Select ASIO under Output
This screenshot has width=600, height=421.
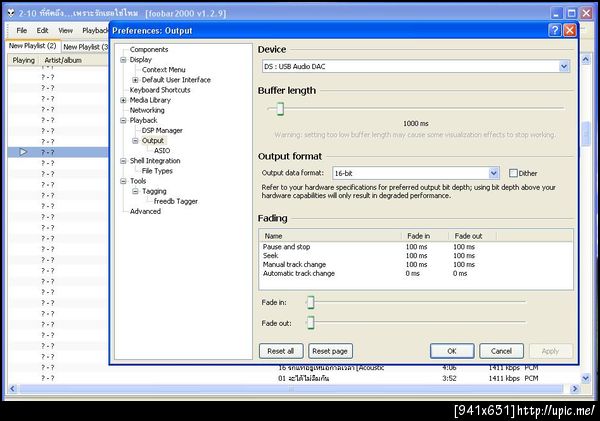(x=162, y=151)
